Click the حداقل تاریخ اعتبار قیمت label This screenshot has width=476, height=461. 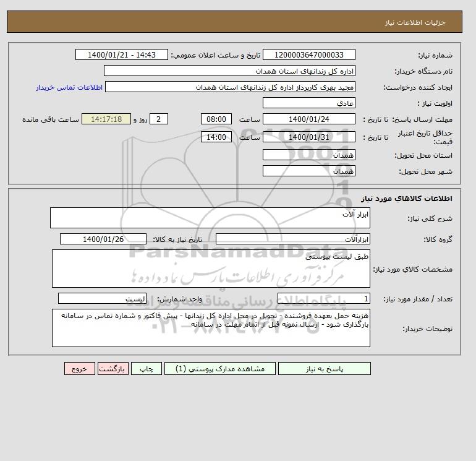(425, 137)
